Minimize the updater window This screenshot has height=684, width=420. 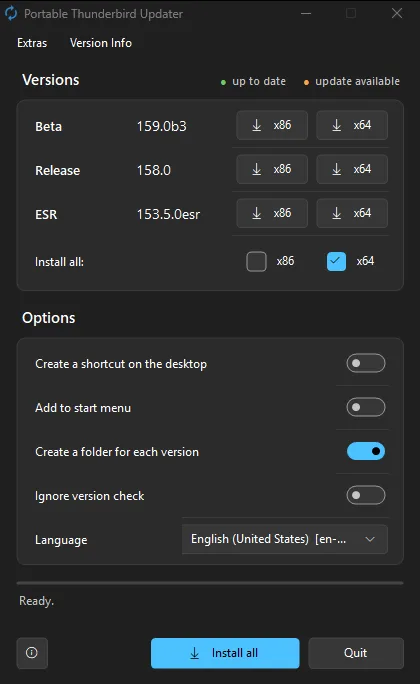pos(306,14)
